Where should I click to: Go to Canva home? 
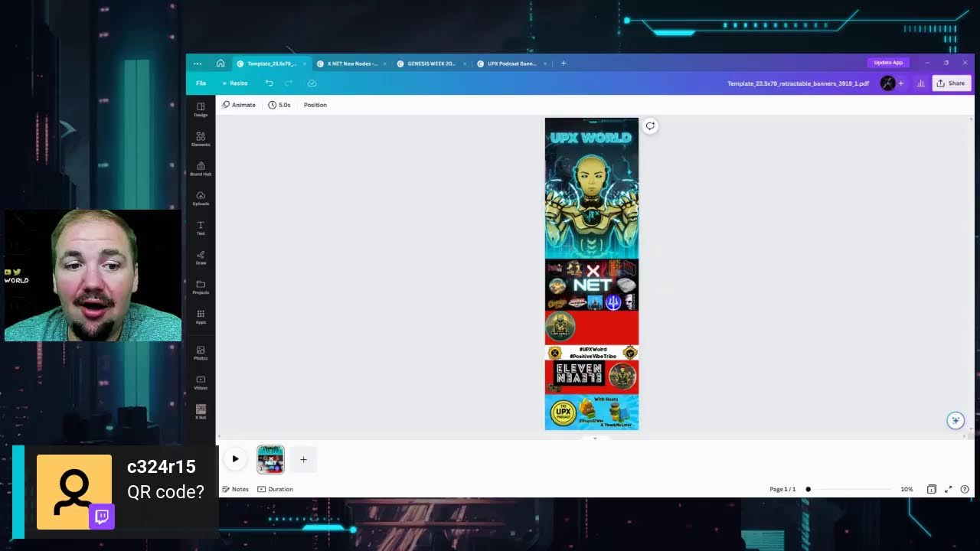[220, 64]
